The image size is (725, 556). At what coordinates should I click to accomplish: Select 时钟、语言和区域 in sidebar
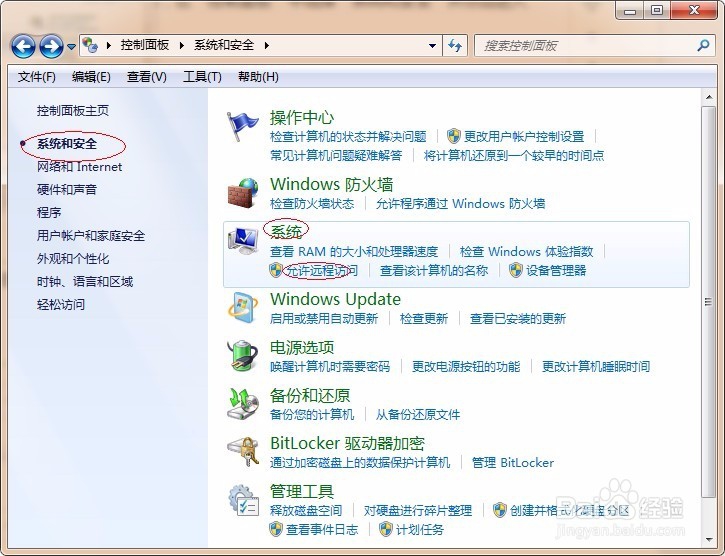coord(85,282)
